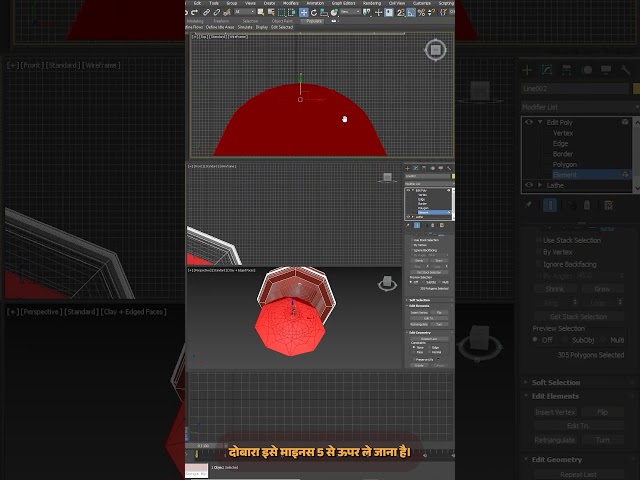Open the Animation menu
Screen dimensions: 640x480
coord(315,3)
